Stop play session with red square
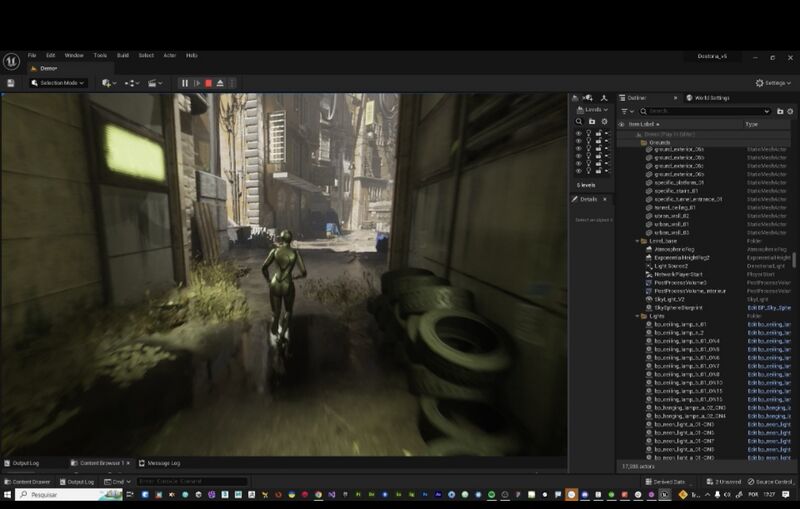This screenshot has width=800, height=509. point(208,83)
